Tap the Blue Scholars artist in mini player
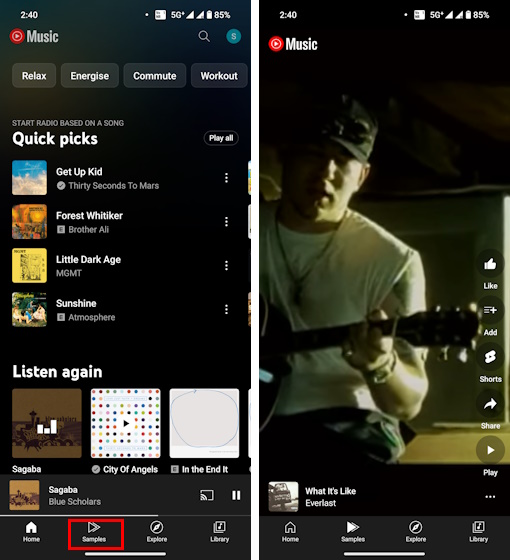The width and height of the screenshot is (510, 560). click(75, 502)
